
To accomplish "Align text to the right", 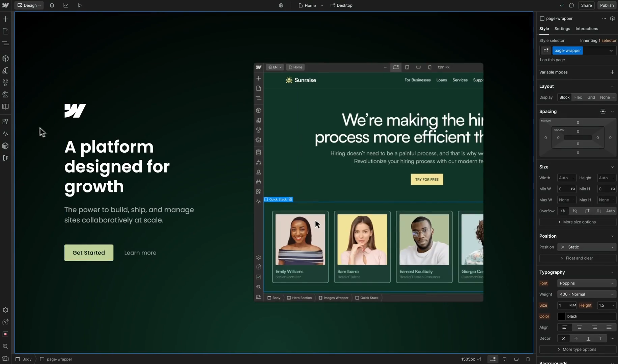I will coord(594,327).
